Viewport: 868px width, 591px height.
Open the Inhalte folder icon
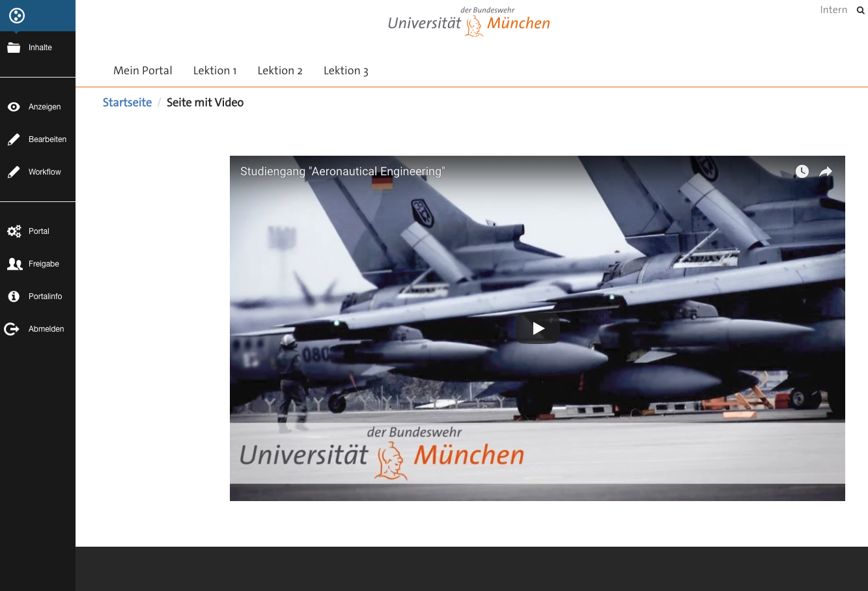[x=14, y=48]
